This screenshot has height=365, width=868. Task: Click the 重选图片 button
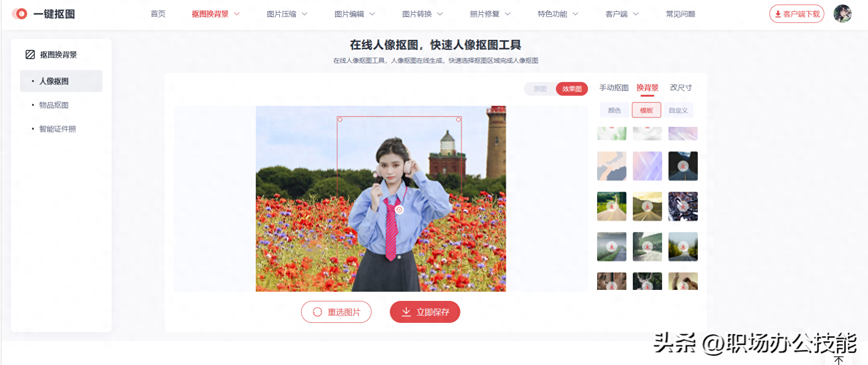(336, 312)
